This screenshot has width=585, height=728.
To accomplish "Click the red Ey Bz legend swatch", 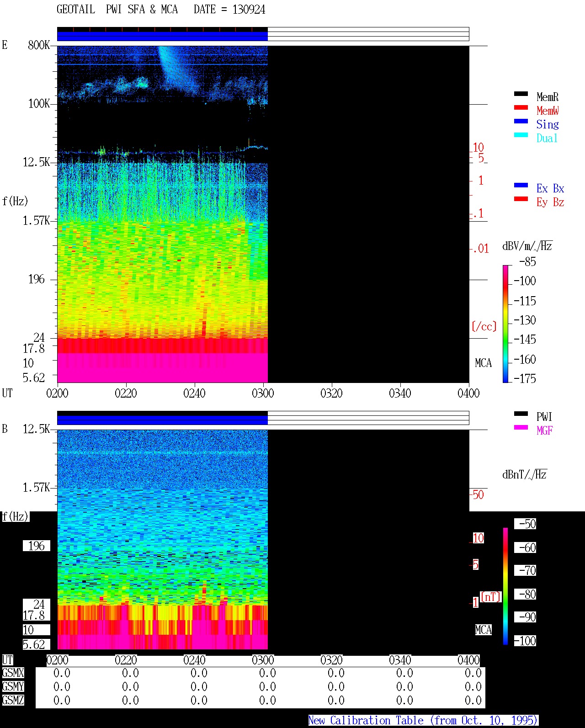I will 521,199.
